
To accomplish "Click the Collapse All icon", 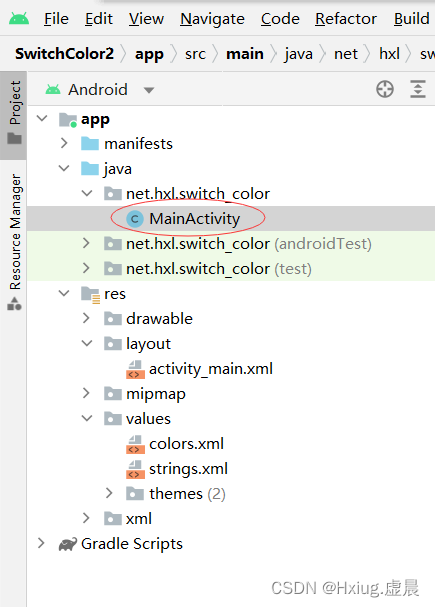I will point(418,89).
